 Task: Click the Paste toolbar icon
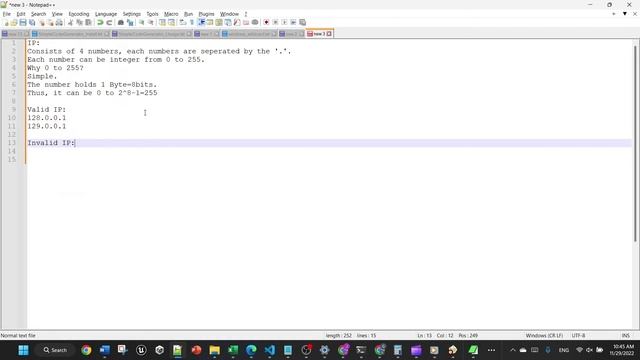[x=88, y=22]
